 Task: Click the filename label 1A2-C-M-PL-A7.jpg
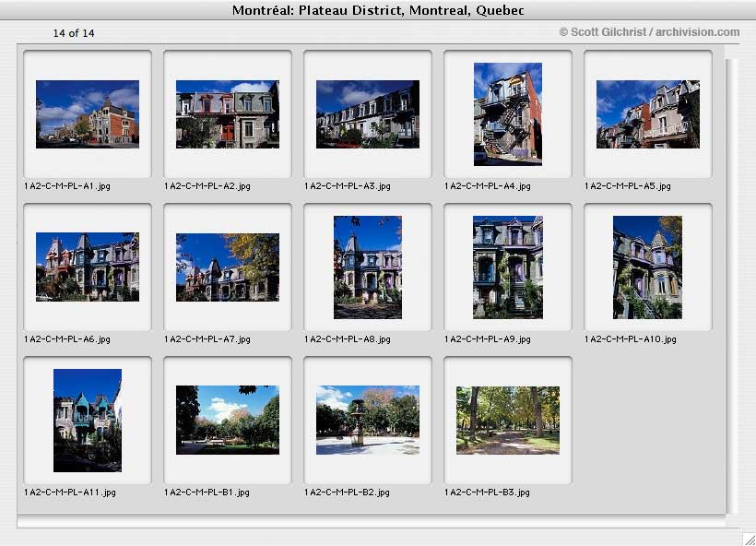207,339
